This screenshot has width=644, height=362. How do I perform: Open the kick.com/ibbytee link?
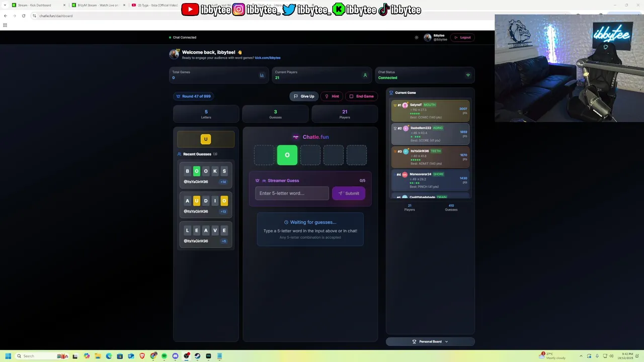pyautogui.click(x=268, y=58)
